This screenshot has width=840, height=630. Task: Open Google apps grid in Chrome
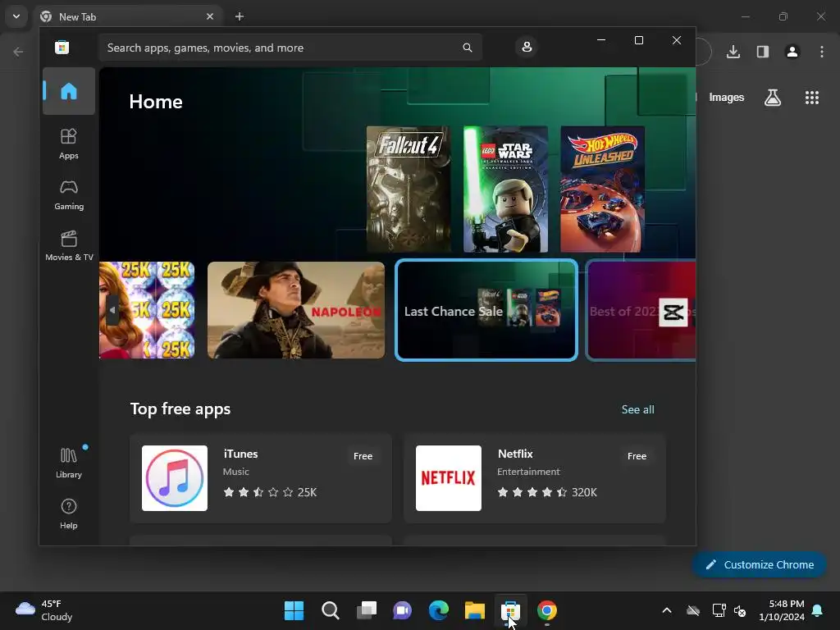tap(811, 98)
